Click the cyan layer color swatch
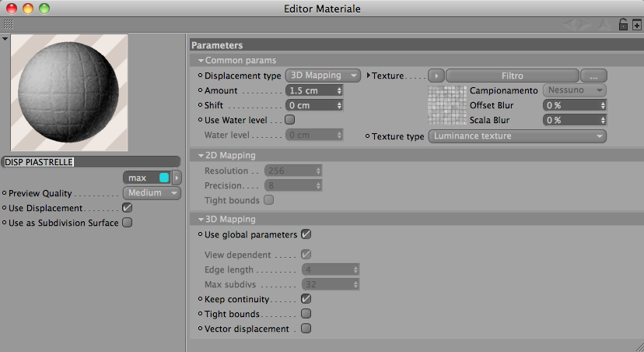 (x=164, y=178)
